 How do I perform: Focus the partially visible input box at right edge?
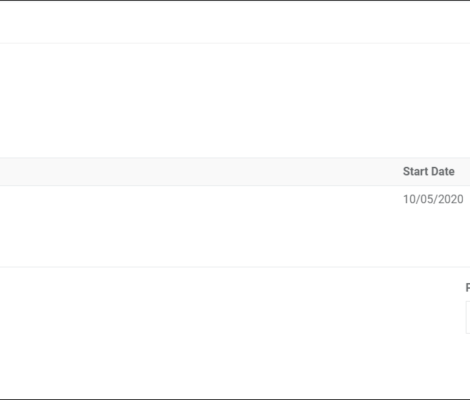coord(468,317)
